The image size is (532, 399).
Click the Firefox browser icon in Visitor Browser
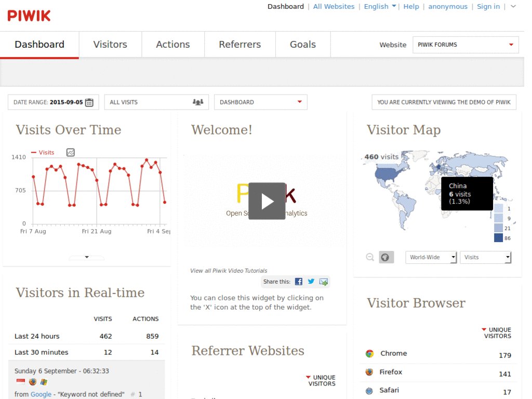pos(369,372)
